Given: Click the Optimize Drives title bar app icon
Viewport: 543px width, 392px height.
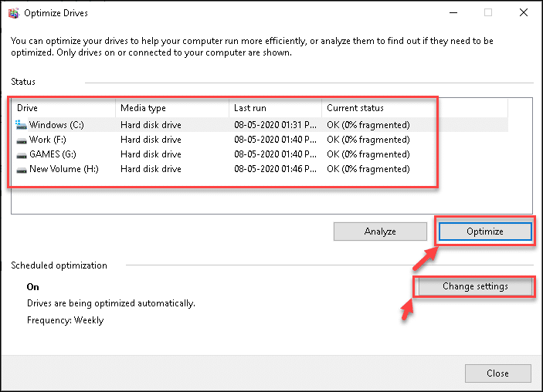Looking at the screenshot, I should coord(14,13).
